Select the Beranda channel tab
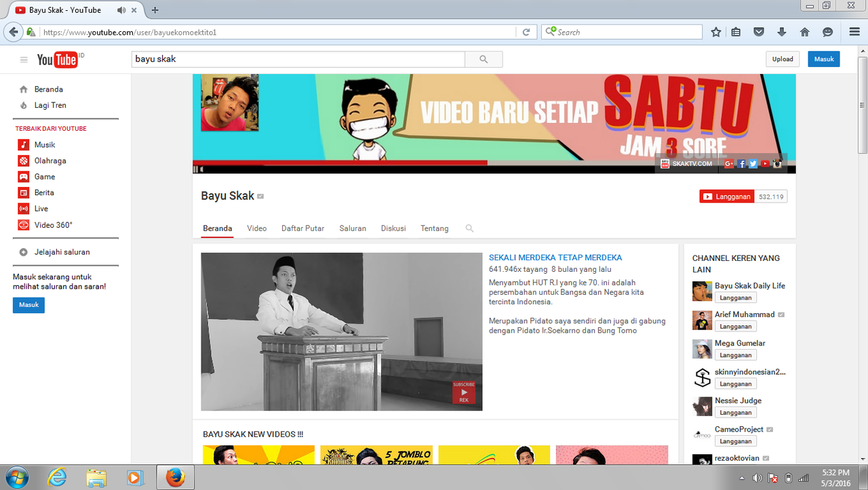 218,228
